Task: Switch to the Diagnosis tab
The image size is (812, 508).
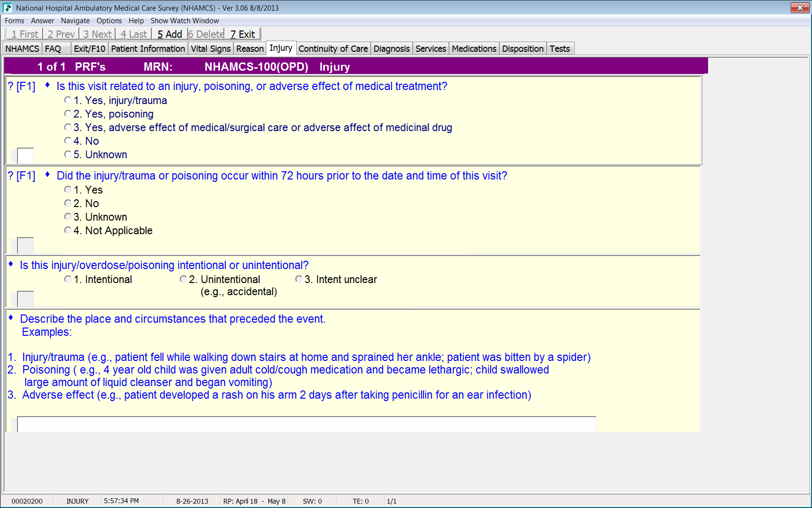Action: (391, 49)
